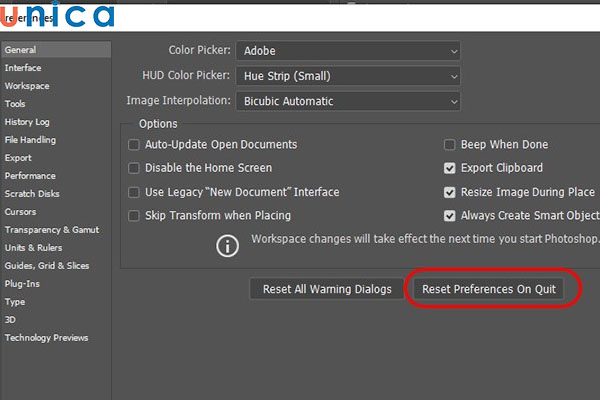Switch to Performance preferences section
Screen dimensions: 600x400
click(x=30, y=176)
